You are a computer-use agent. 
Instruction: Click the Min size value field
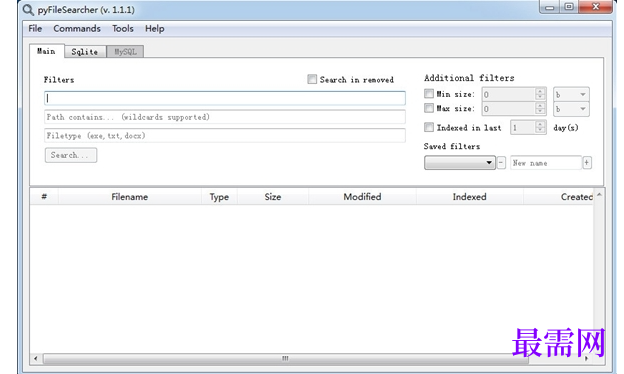pyautogui.click(x=509, y=94)
